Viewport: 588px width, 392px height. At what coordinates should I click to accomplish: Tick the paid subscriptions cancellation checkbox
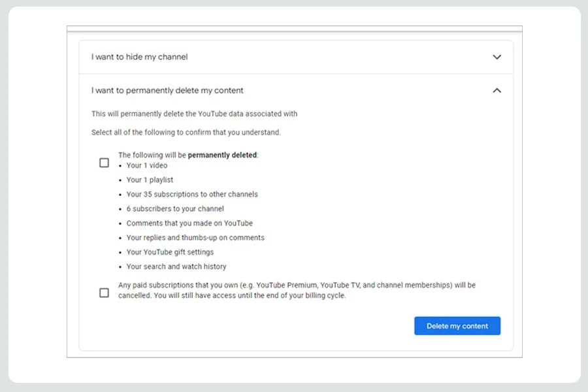[104, 293]
